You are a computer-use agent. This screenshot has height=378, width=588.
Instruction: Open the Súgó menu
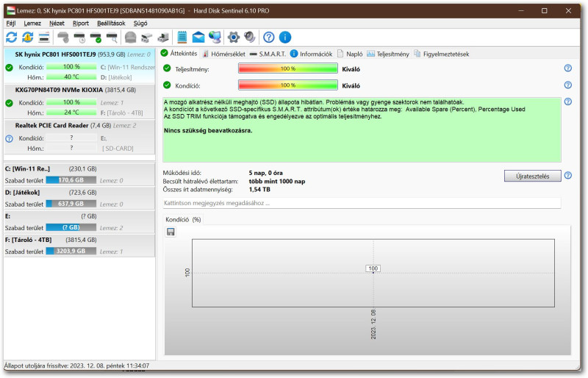point(140,24)
